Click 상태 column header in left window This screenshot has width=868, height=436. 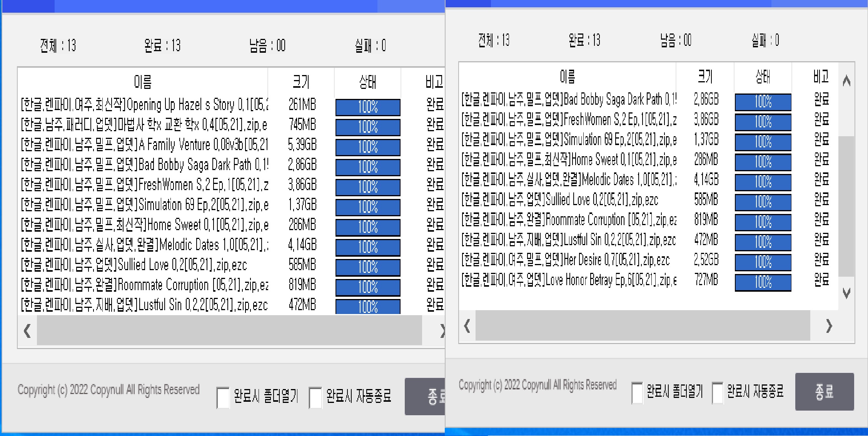click(x=367, y=82)
